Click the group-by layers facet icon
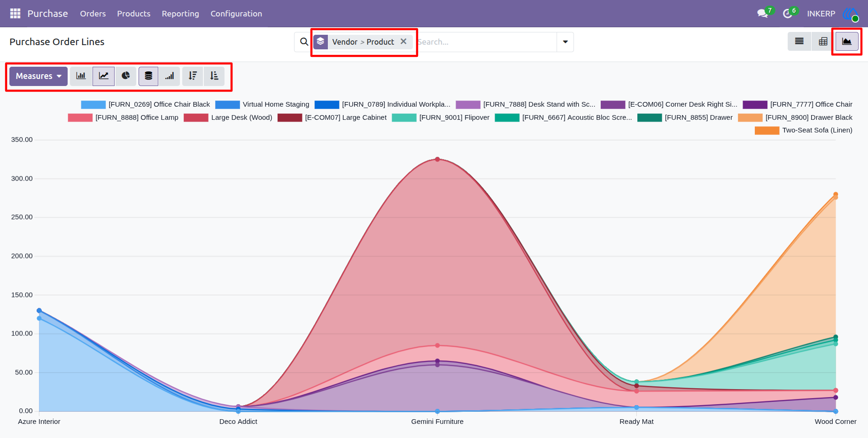868x438 pixels. tap(321, 42)
